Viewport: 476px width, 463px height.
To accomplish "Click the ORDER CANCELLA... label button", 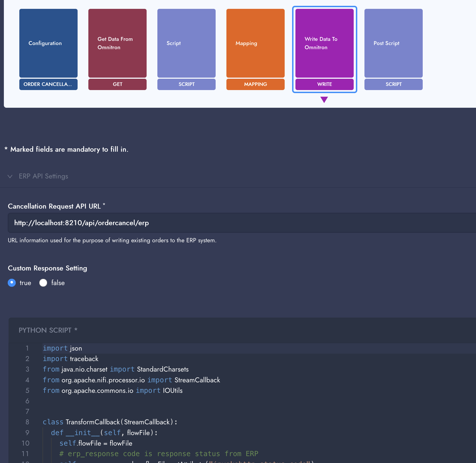I will (x=48, y=84).
